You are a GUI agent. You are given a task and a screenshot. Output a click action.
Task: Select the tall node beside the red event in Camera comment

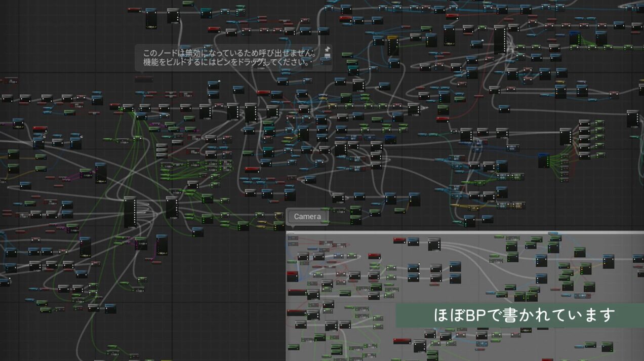click(x=434, y=245)
